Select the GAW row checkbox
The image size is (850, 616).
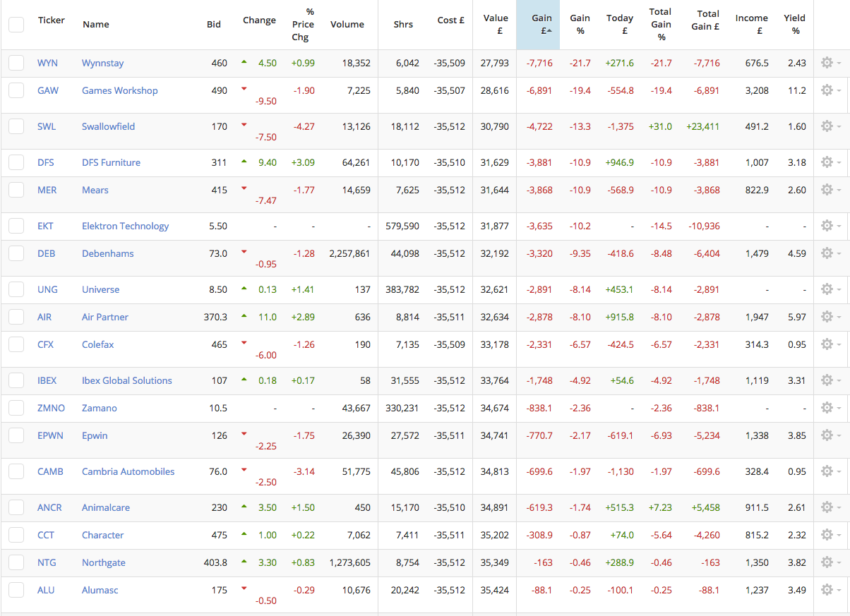[x=16, y=90]
